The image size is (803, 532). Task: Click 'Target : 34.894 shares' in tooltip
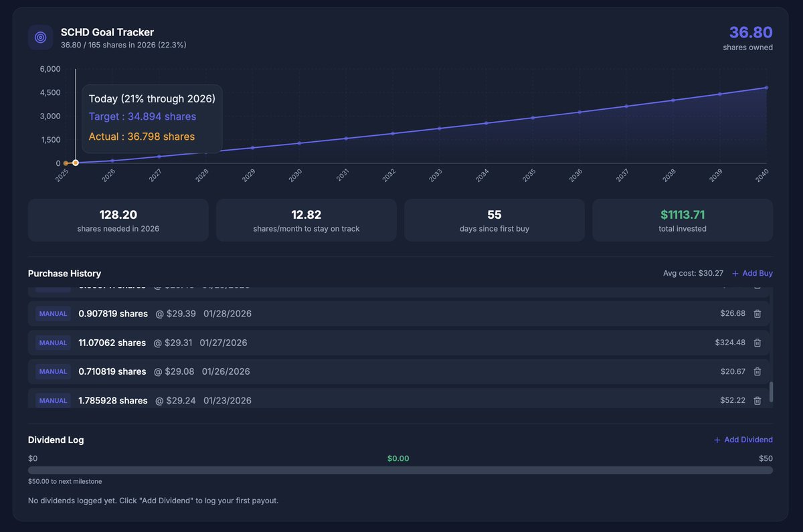coord(143,116)
